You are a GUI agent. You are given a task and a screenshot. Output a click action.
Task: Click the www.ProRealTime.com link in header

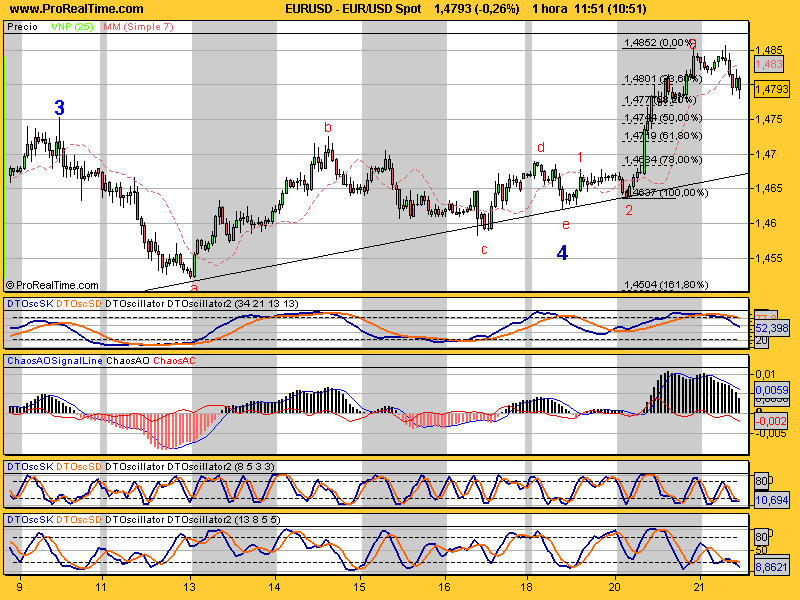click(77, 9)
